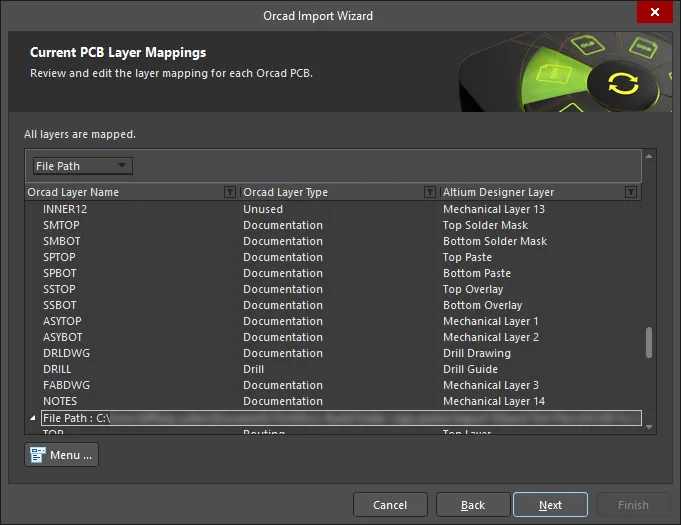Click the Mechanical Layer 1 mapping cell
The image size is (681, 525).
click(x=491, y=321)
